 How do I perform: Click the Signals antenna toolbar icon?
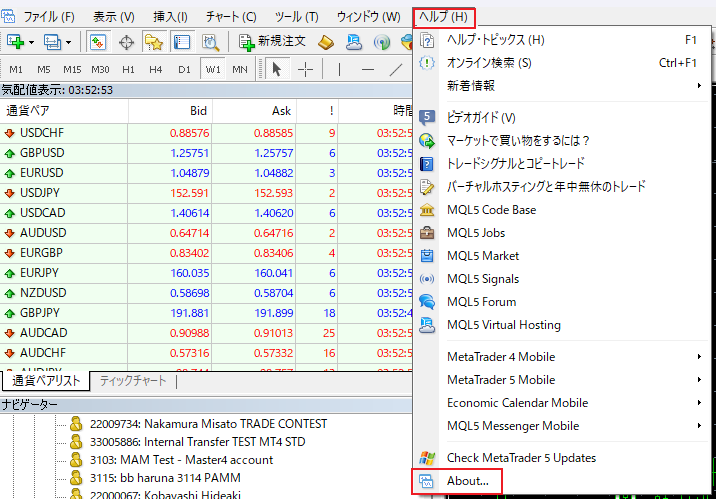pos(382,42)
